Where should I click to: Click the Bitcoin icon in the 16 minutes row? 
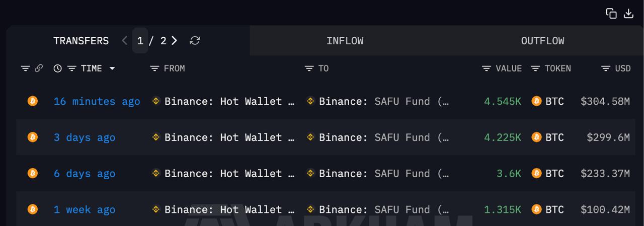[33, 101]
